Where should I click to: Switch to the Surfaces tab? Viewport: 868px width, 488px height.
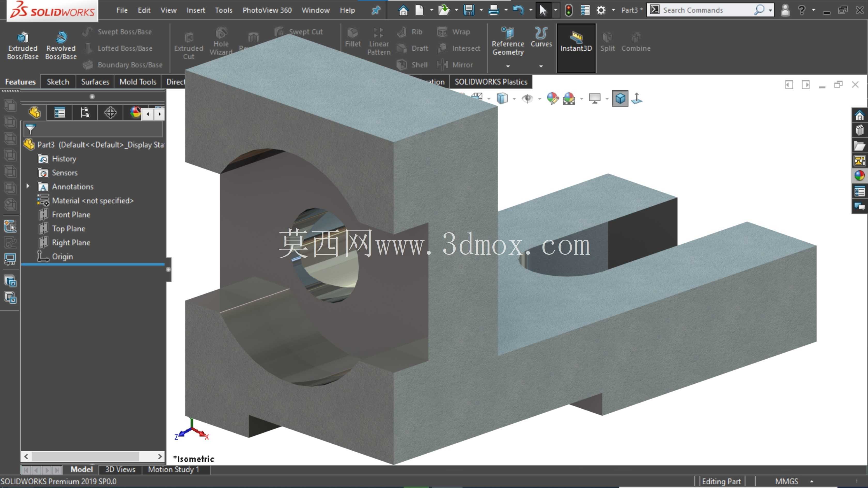95,82
